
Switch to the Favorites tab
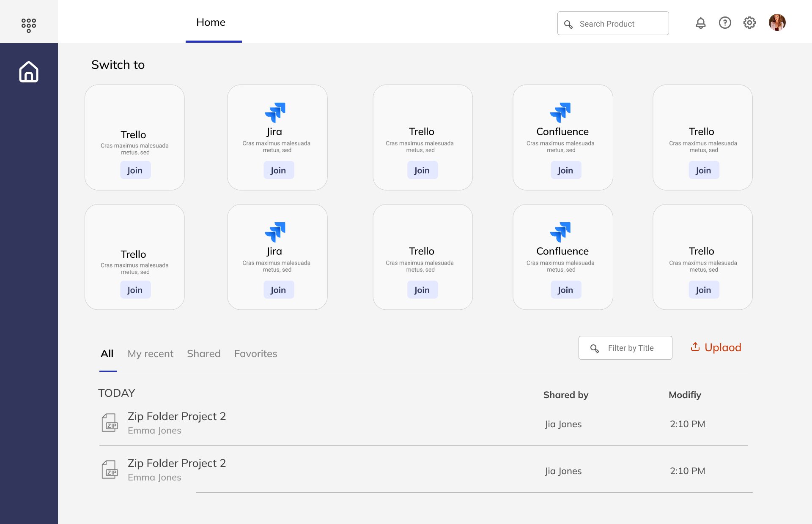(x=256, y=354)
